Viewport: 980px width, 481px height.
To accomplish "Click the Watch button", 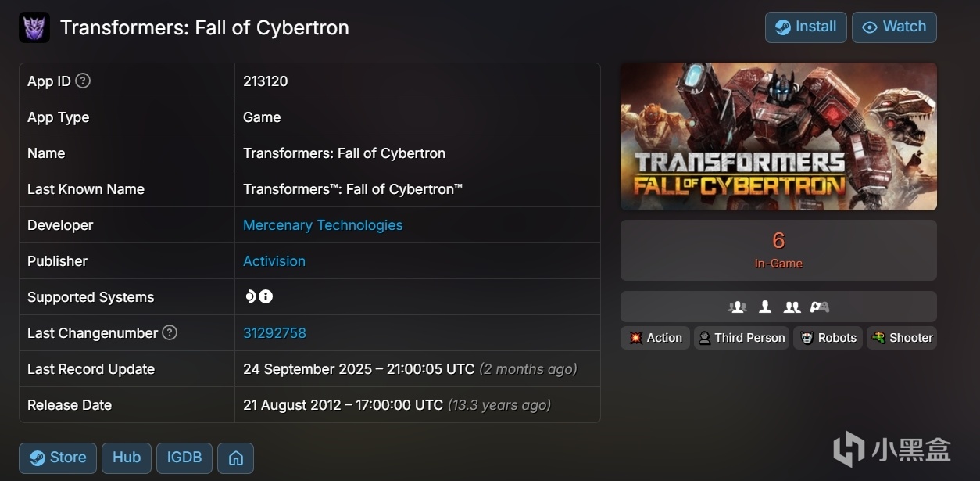I will [894, 27].
